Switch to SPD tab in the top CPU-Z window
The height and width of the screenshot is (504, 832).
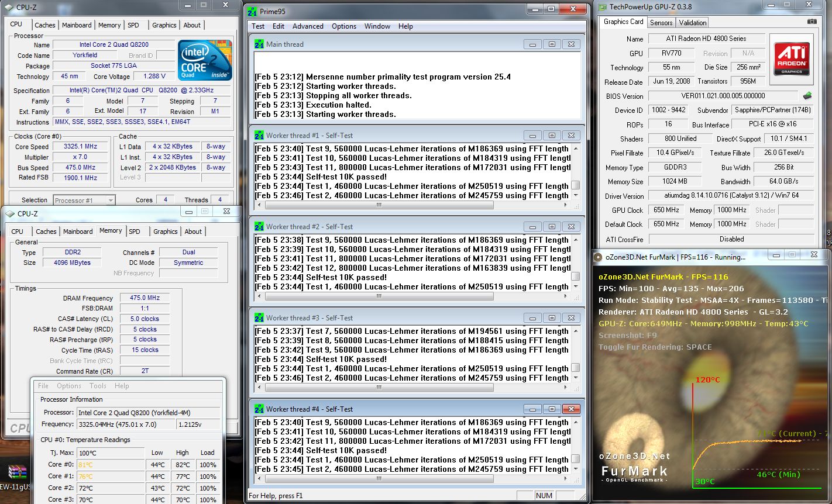click(x=133, y=25)
